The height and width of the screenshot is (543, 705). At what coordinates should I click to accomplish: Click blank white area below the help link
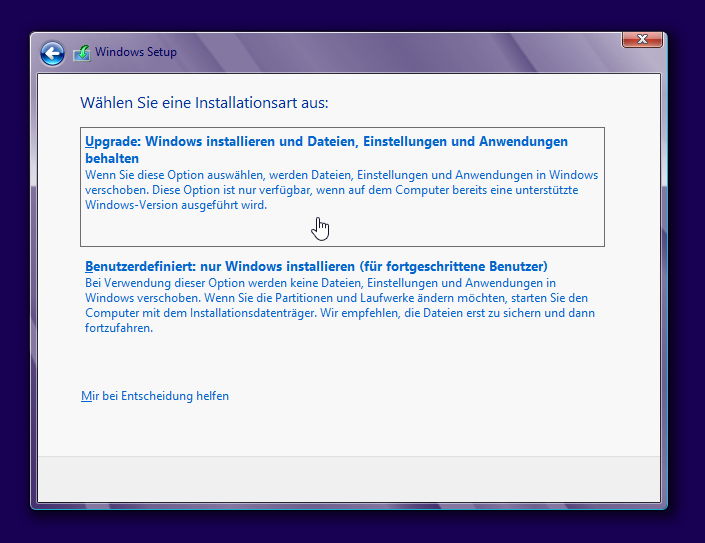point(350,430)
